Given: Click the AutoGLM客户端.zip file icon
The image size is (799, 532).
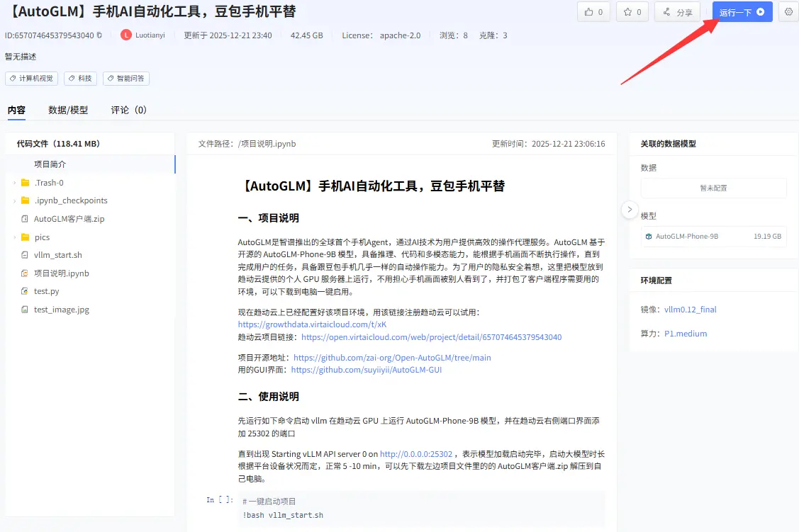Looking at the screenshot, I should 24,219.
